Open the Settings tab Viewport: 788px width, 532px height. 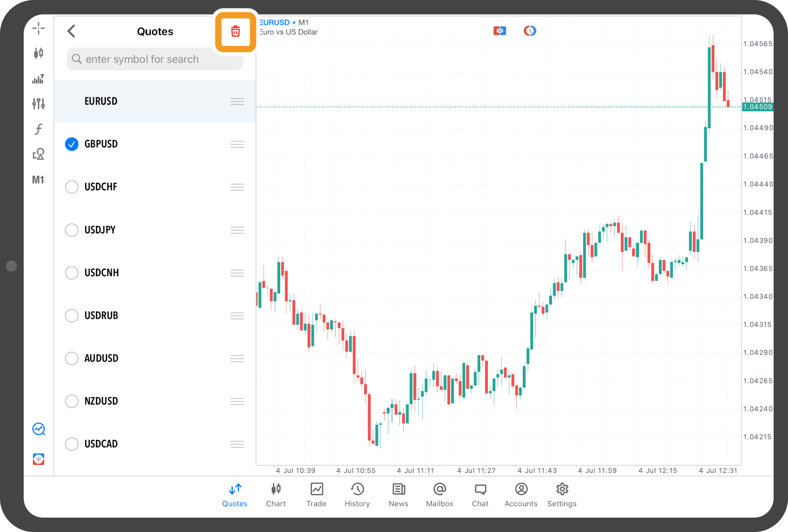pos(562,494)
